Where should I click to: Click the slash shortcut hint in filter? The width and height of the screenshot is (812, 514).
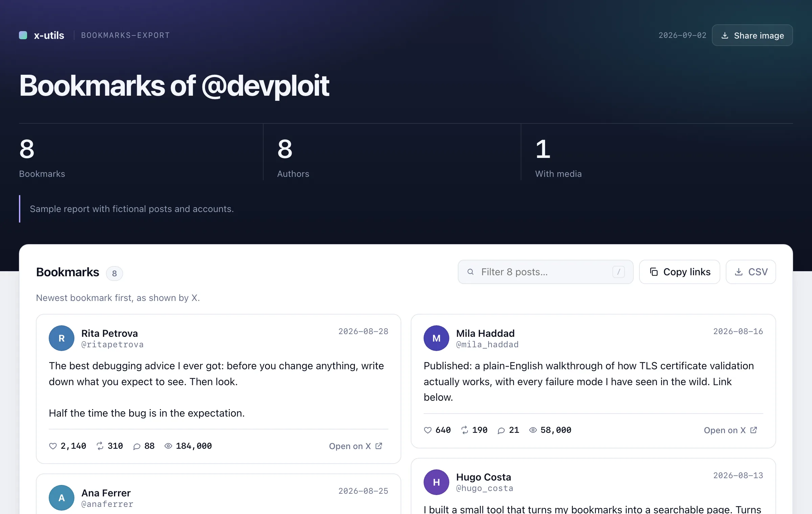pyautogui.click(x=618, y=272)
